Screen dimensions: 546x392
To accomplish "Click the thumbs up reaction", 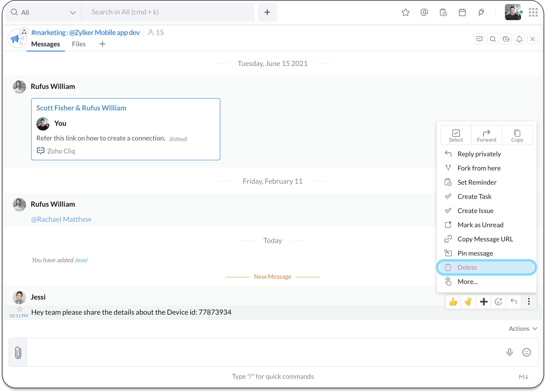I will tap(453, 302).
